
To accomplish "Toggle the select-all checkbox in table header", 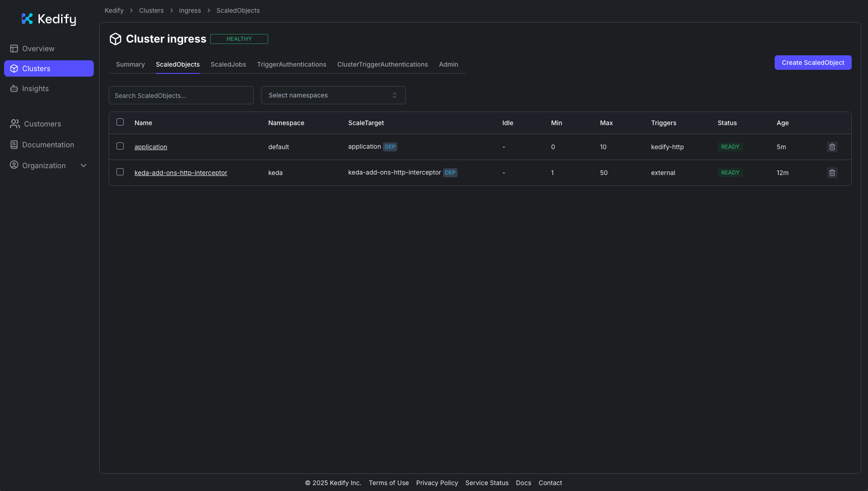I will [x=120, y=122].
